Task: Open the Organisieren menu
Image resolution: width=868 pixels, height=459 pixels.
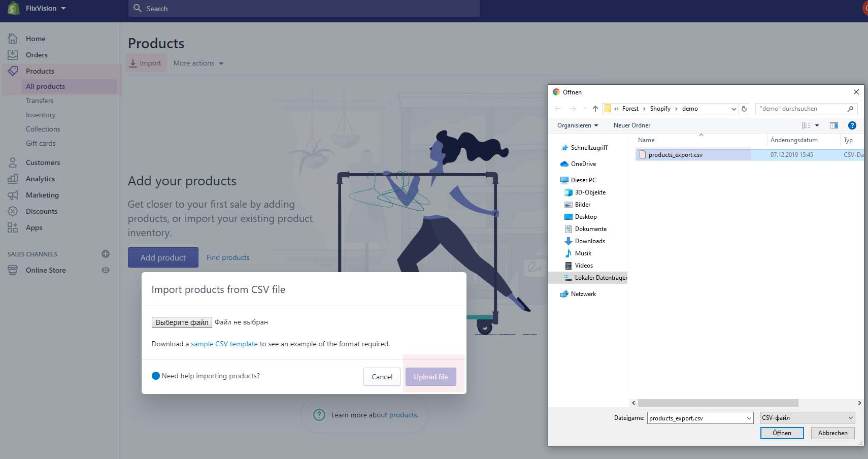Action: tap(577, 125)
